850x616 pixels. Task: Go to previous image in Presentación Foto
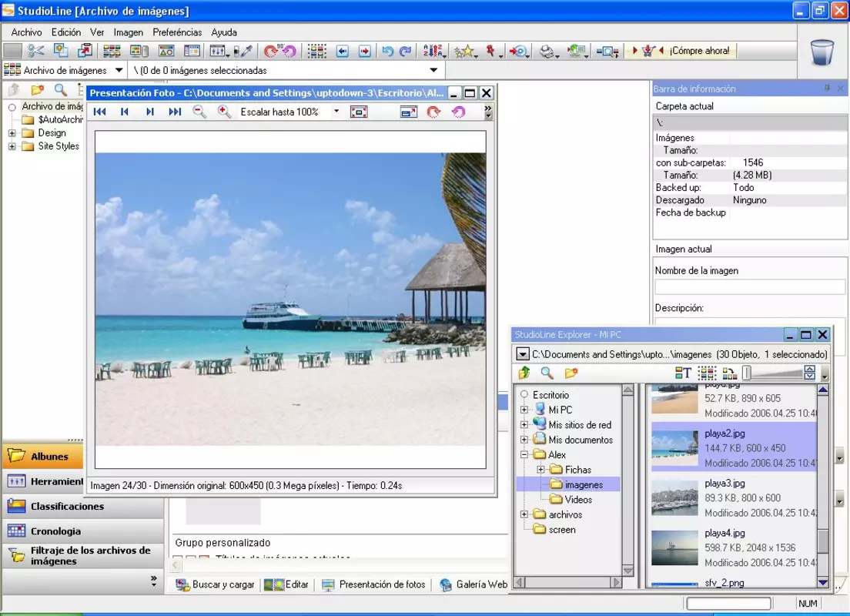pos(125,112)
